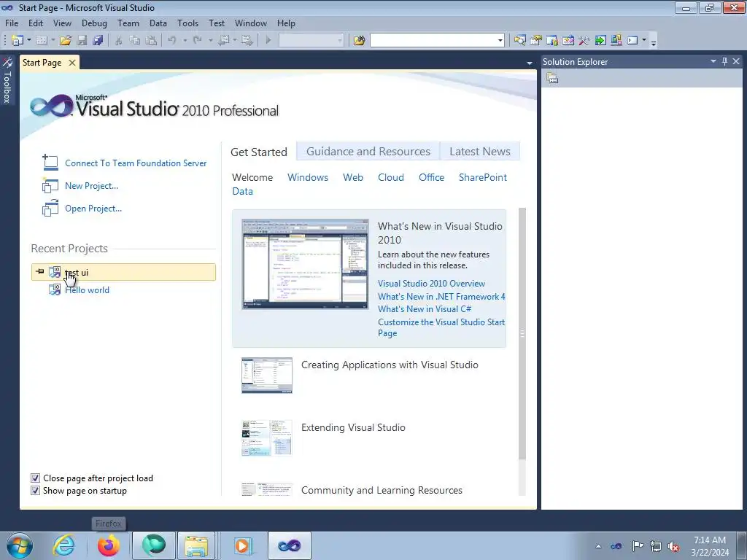
Task: Click the Undo arrow icon
Action: coord(172,41)
